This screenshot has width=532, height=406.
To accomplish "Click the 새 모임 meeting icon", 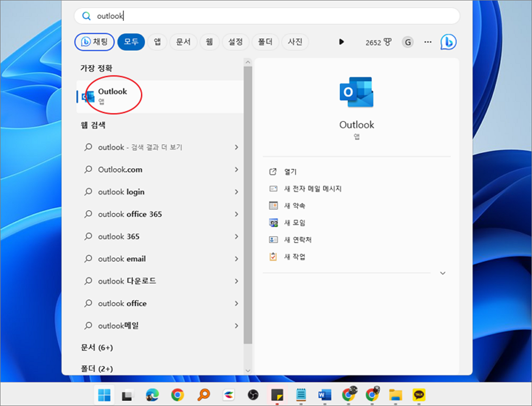I will [273, 223].
